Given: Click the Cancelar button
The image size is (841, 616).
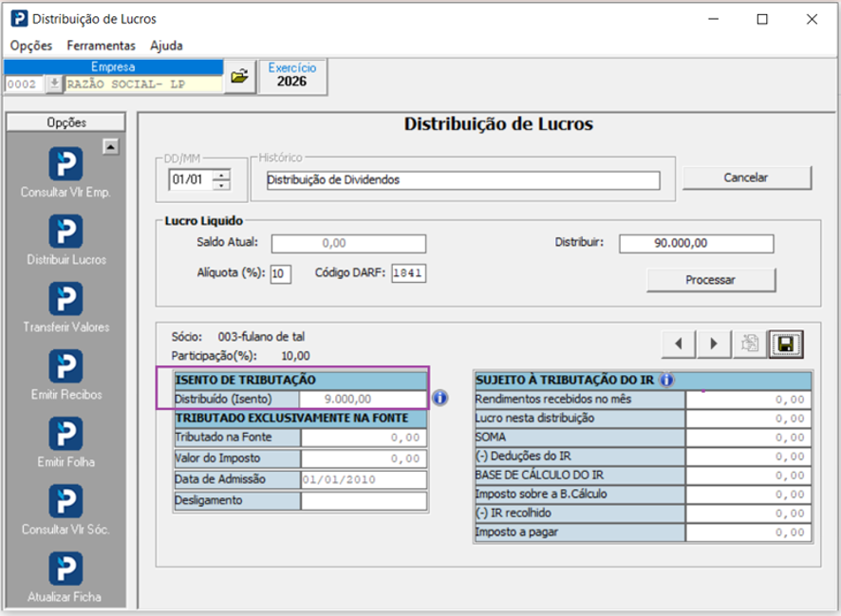Looking at the screenshot, I should [x=747, y=177].
